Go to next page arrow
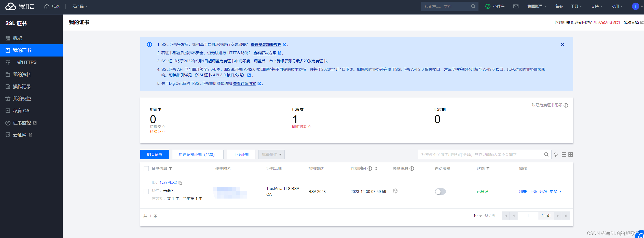The image size is (644, 238). point(558,216)
